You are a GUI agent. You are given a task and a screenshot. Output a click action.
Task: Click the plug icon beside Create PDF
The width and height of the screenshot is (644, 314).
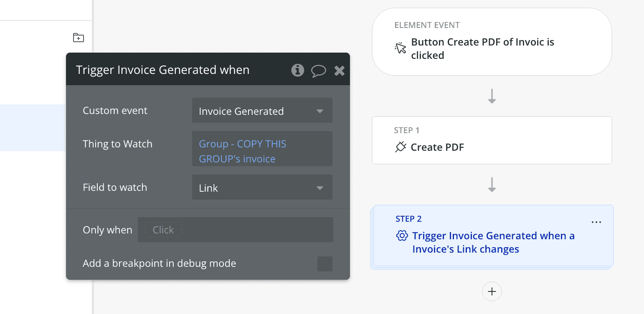(x=401, y=147)
